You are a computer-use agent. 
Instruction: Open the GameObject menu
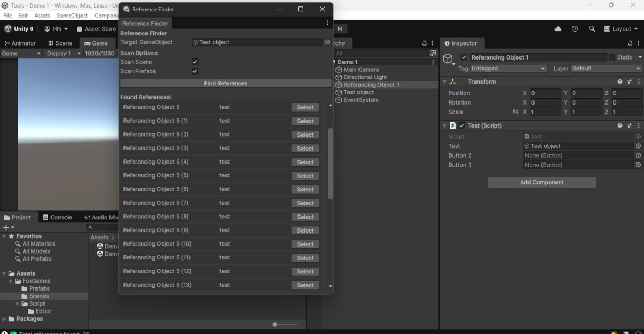72,16
